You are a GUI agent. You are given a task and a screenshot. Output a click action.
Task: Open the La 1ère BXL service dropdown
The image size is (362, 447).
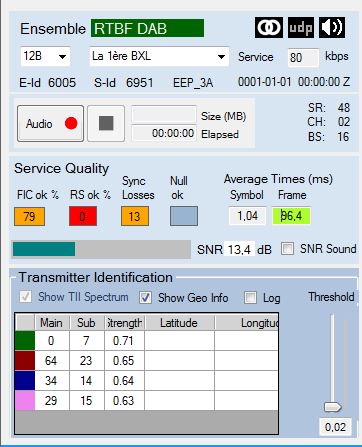(159, 56)
